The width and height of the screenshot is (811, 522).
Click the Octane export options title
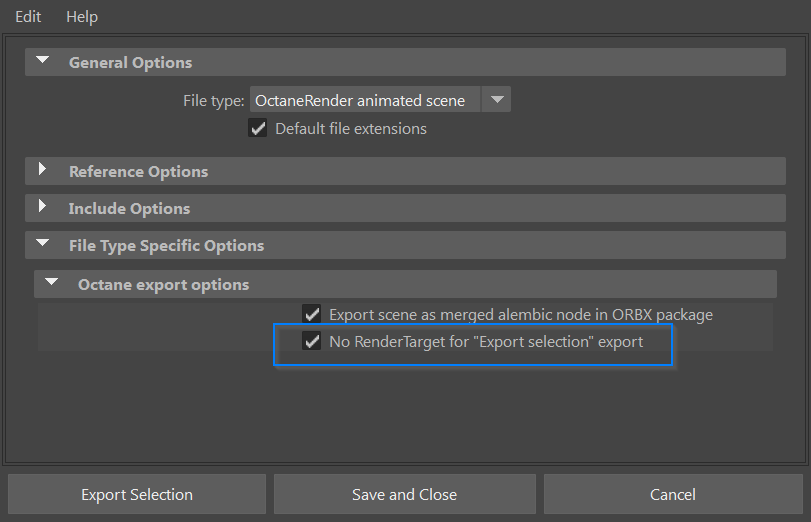[163, 284]
